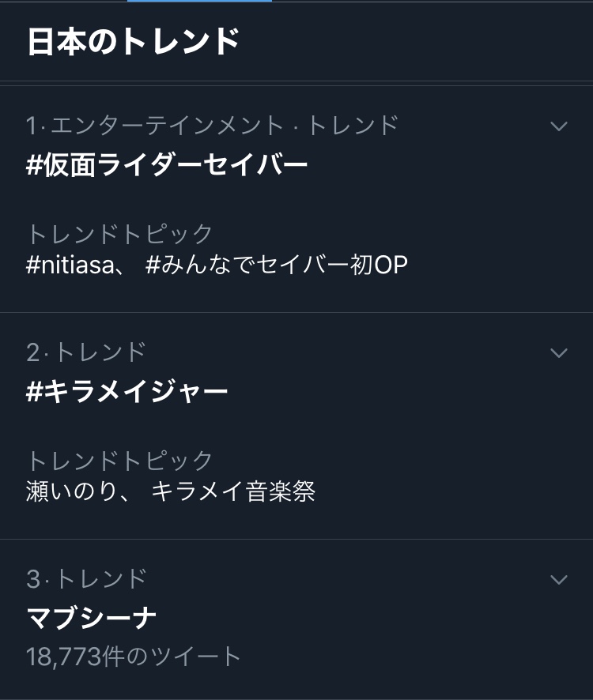Screen dimensions: 593x700
Task: Click the chevron next to マブシーナ trend
Action: [x=559, y=580]
